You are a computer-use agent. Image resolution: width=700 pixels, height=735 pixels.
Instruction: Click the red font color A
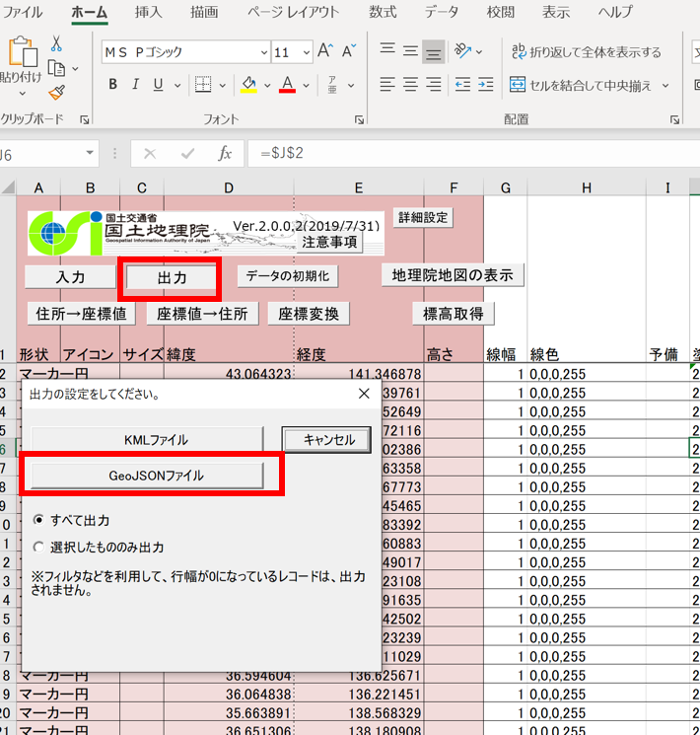[287, 85]
